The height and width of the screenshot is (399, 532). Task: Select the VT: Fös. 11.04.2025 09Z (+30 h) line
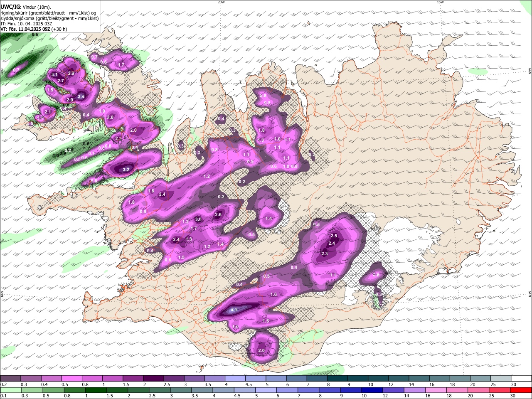[34, 29]
